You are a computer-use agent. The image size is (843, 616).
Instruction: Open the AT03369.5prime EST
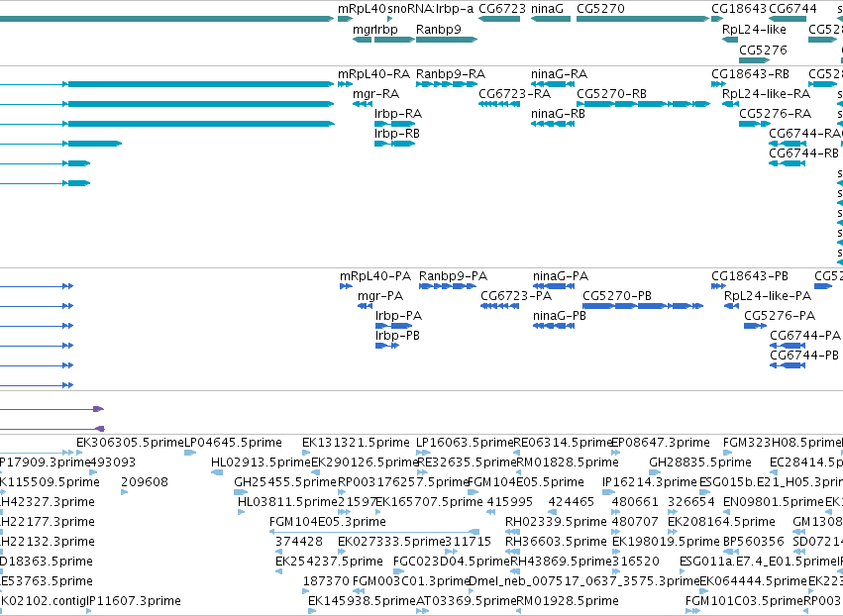pos(423,611)
